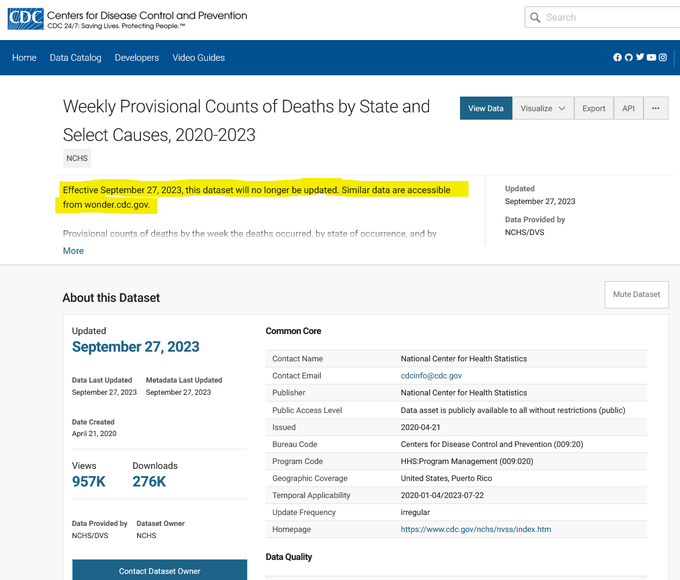Select the highlighted 'Effective September 27, 2023' notice
This screenshot has width=680, height=580.
257,197
